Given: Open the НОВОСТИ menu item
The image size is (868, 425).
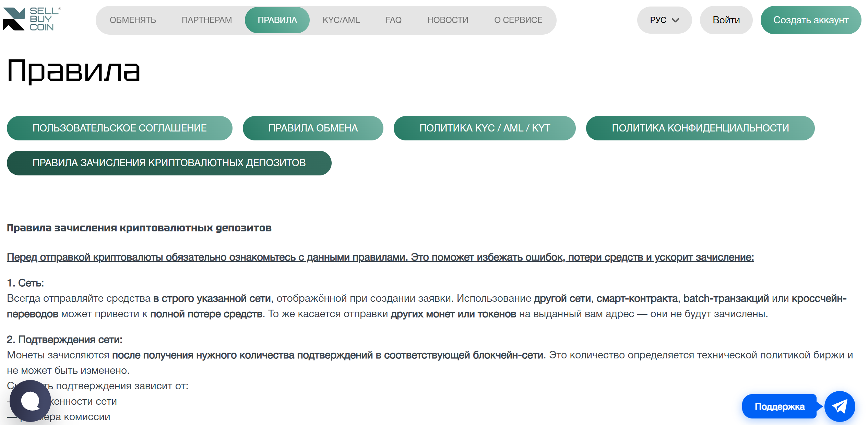Looking at the screenshot, I should (x=448, y=20).
